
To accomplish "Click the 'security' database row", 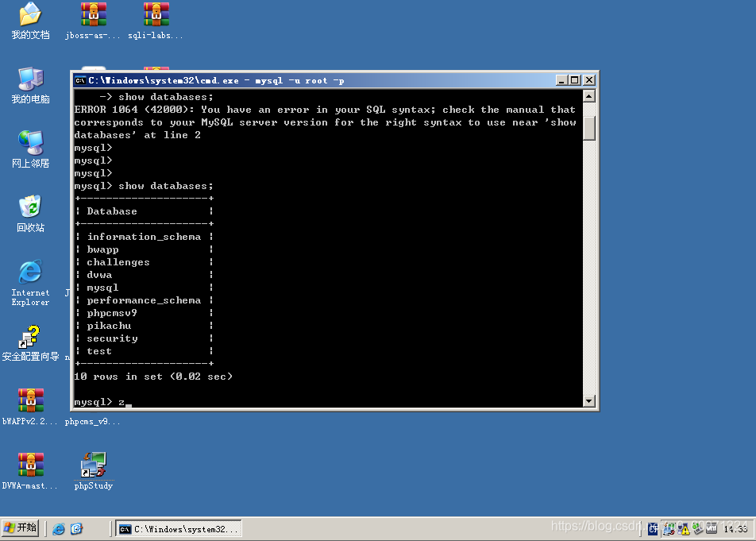I will click(144, 338).
